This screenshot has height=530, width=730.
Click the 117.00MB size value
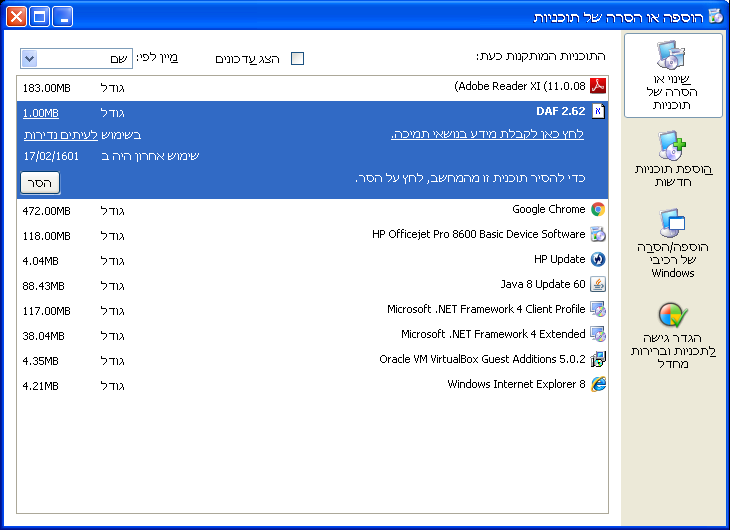47,311
